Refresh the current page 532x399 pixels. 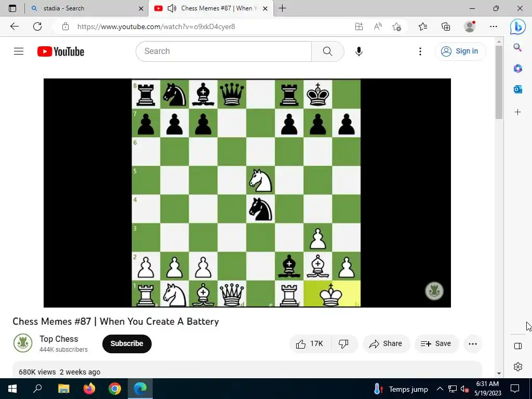click(37, 27)
